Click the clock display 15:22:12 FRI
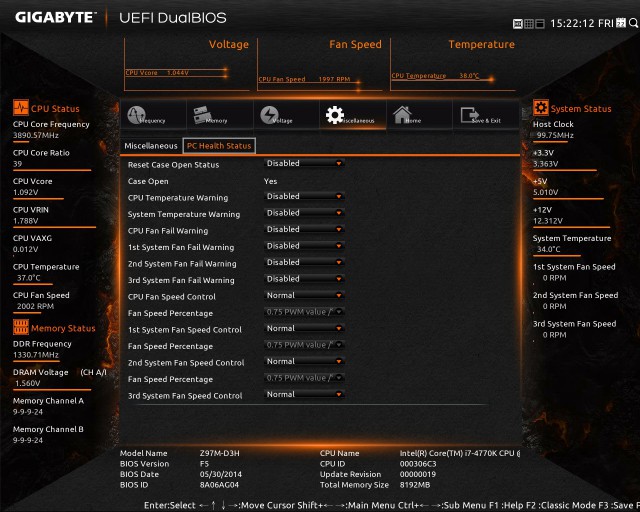This screenshot has height=512, width=640. pos(582,23)
